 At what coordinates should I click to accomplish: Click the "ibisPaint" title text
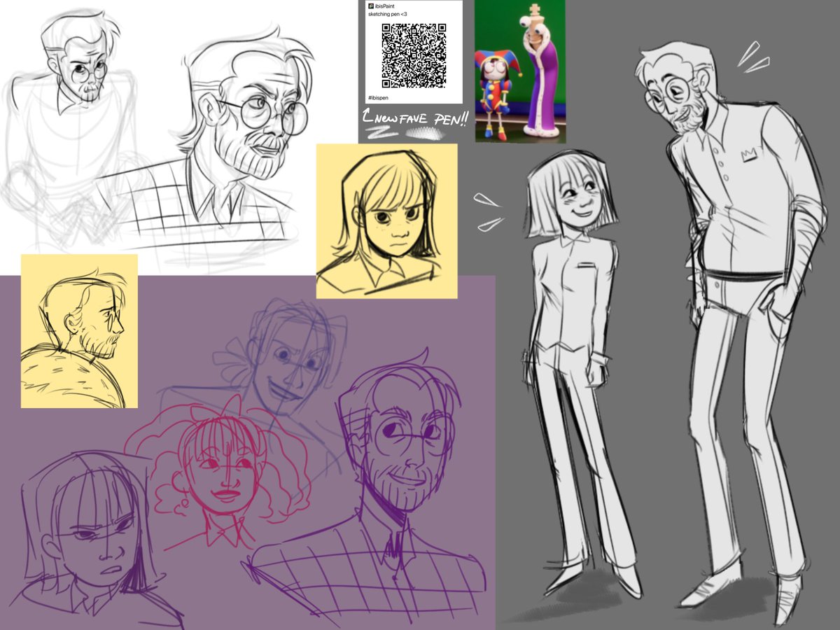pos(384,6)
